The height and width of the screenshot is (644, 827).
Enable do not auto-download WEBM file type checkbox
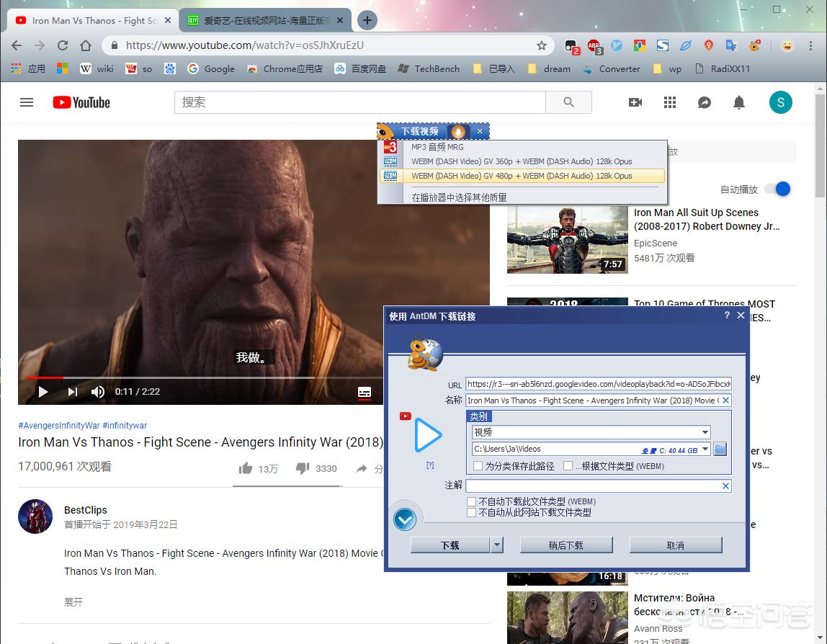click(x=472, y=501)
